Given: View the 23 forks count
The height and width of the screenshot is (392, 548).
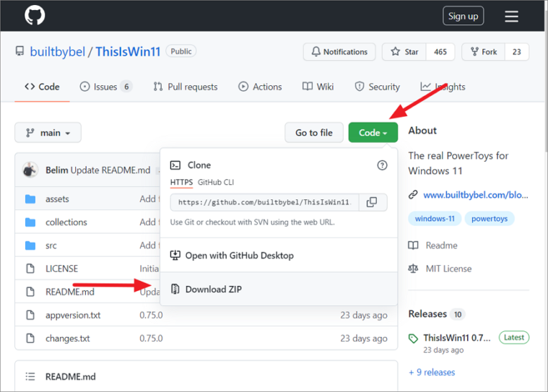Looking at the screenshot, I should tap(516, 52).
